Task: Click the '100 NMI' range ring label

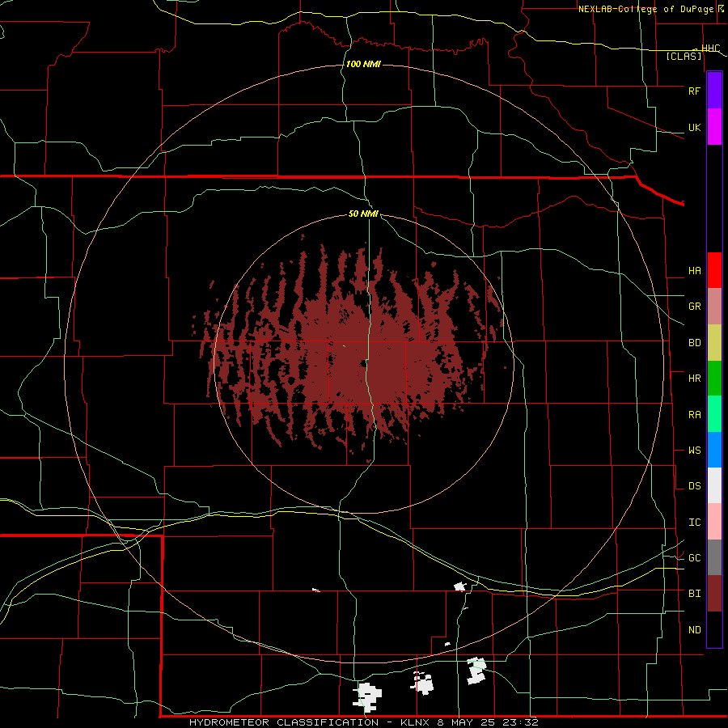Action: tap(363, 64)
